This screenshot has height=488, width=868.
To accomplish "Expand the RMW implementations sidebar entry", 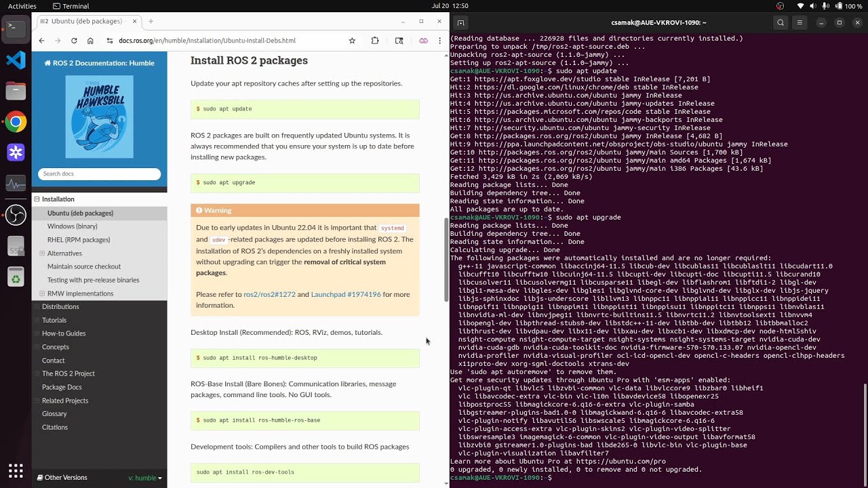I will coord(42,293).
